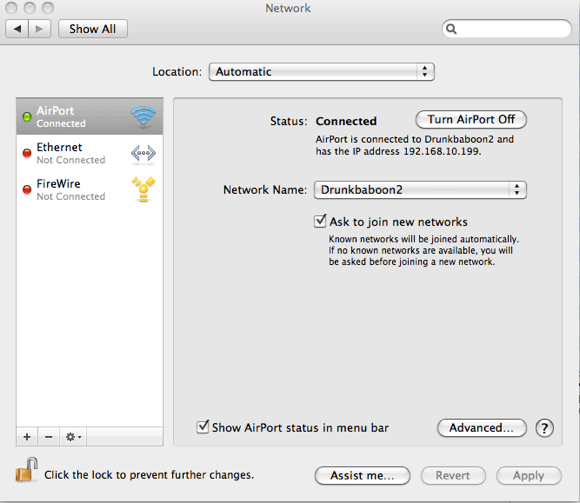Open Advanced settings
The width and height of the screenshot is (580, 503).
[482, 428]
